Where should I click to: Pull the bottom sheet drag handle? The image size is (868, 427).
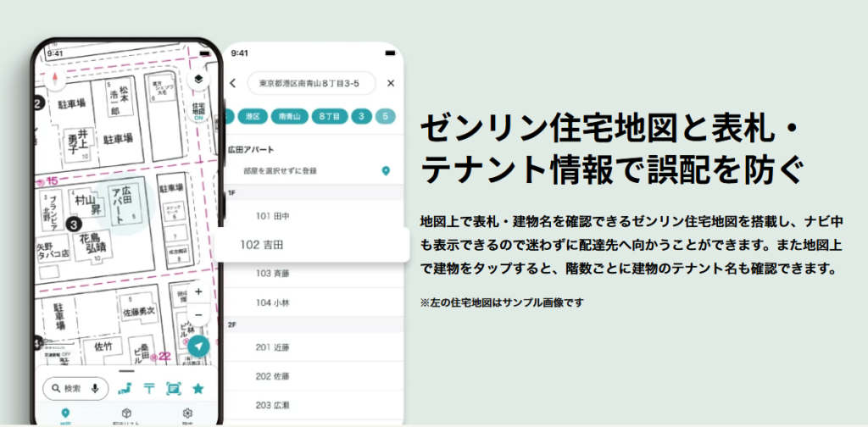pyautogui.click(x=126, y=370)
